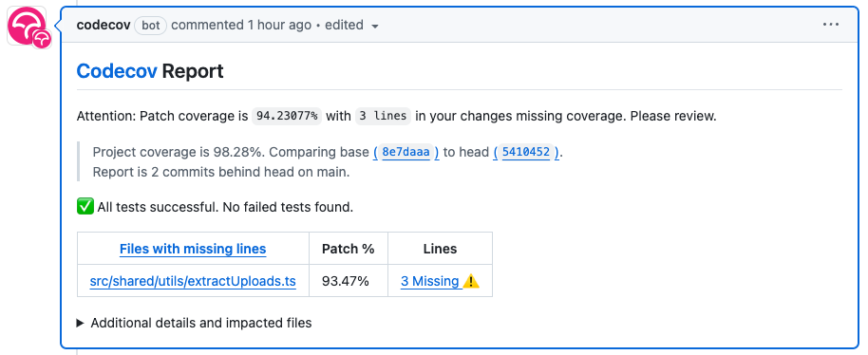The height and width of the screenshot is (355, 868).
Task: Click the edited text in comment header
Action: click(x=344, y=25)
